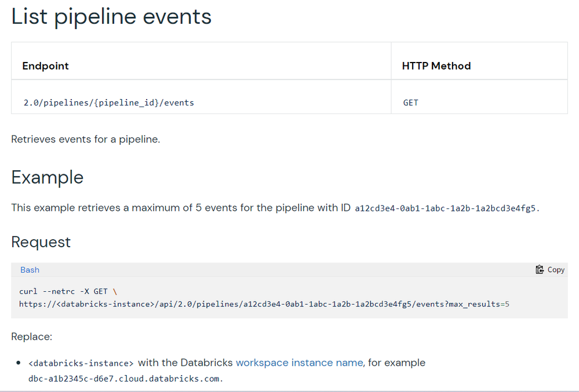Select the Endpoint column header
Screen dimensions: 579x392
point(45,66)
